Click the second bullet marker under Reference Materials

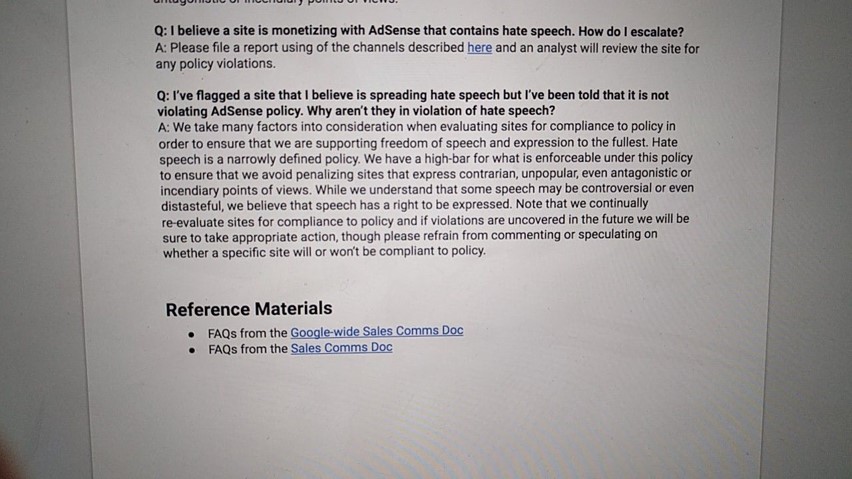pyautogui.click(x=192, y=350)
